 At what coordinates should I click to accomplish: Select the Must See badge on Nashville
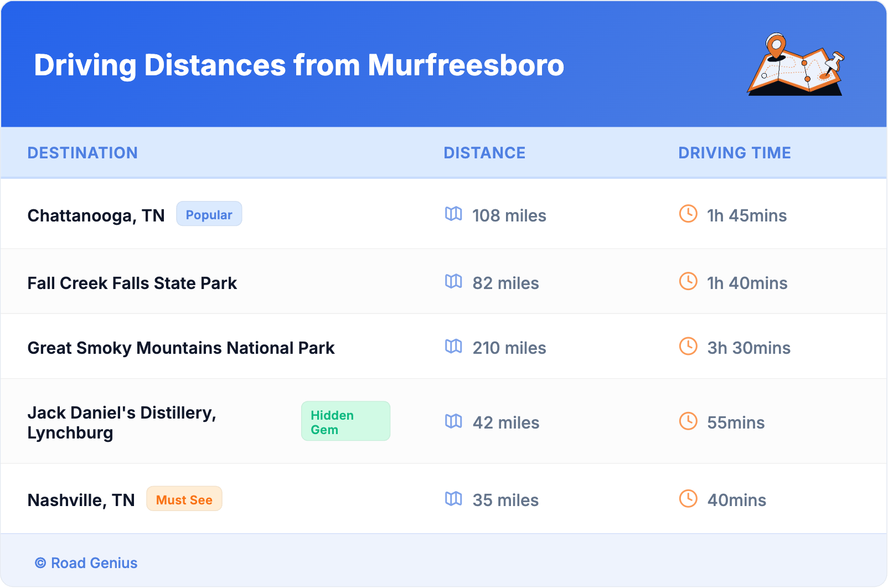click(184, 499)
